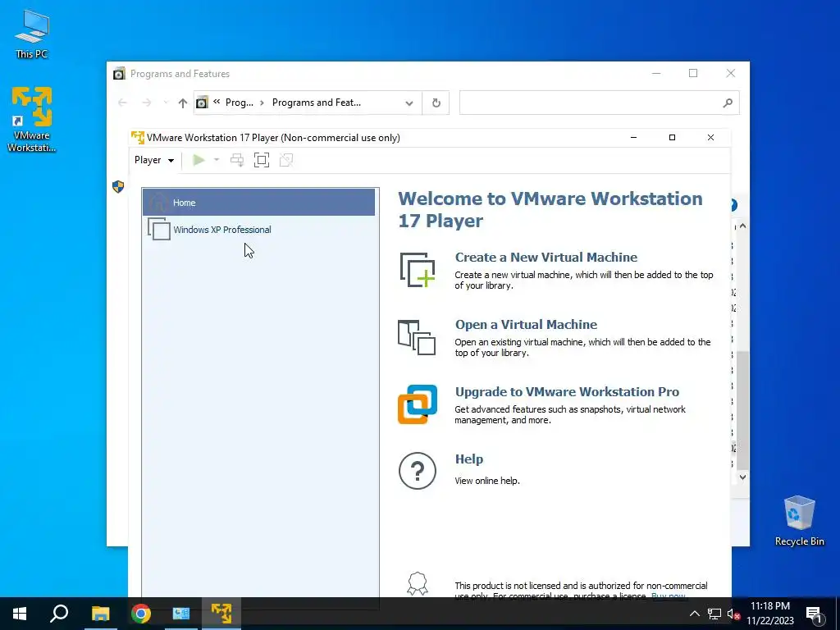Open Create a New Virtual Machine link
840x630 pixels.
click(546, 257)
